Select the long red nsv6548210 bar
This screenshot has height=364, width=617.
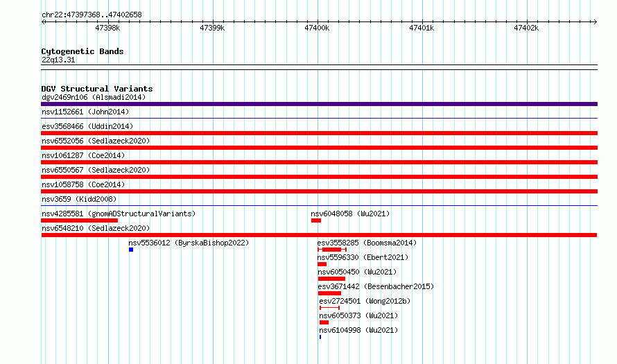click(319, 235)
